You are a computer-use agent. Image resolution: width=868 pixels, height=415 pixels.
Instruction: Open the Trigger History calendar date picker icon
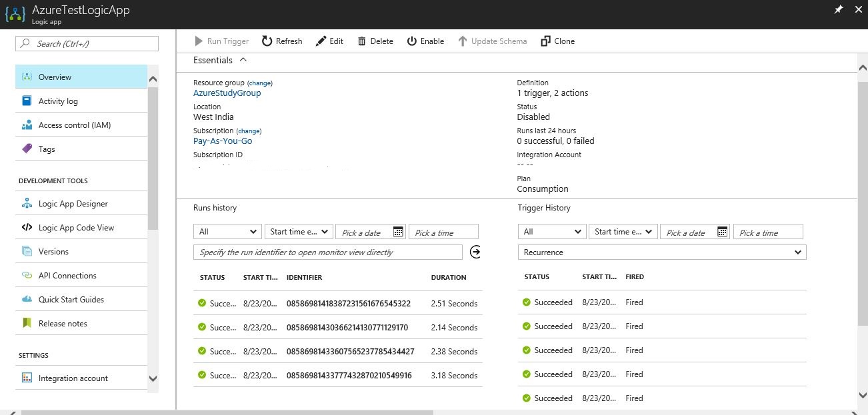[x=723, y=232]
